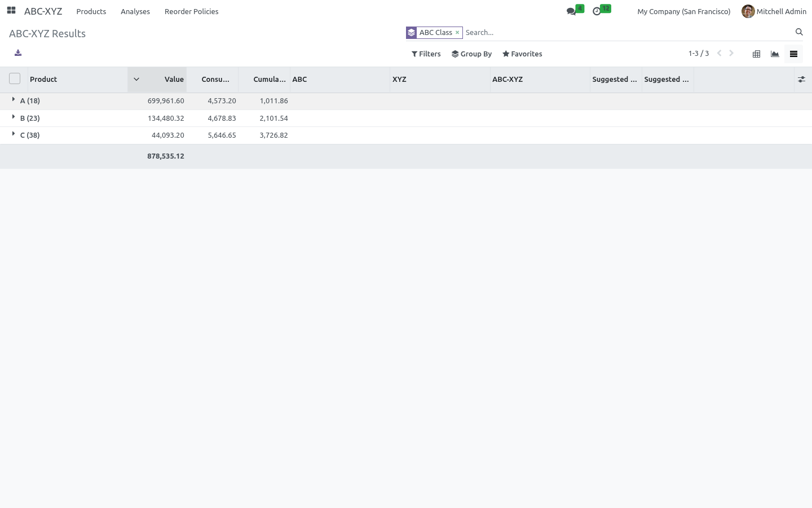Click the search magnifier icon
This screenshot has height=508, width=812.
(799, 32)
